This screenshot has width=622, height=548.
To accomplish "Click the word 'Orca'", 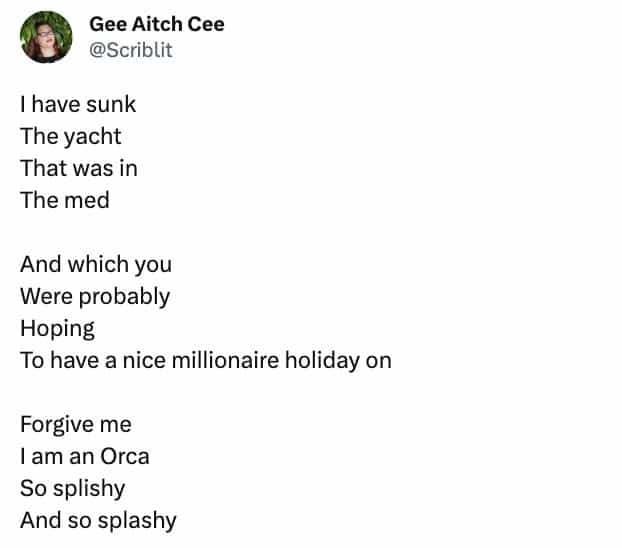I will [123, 456].
